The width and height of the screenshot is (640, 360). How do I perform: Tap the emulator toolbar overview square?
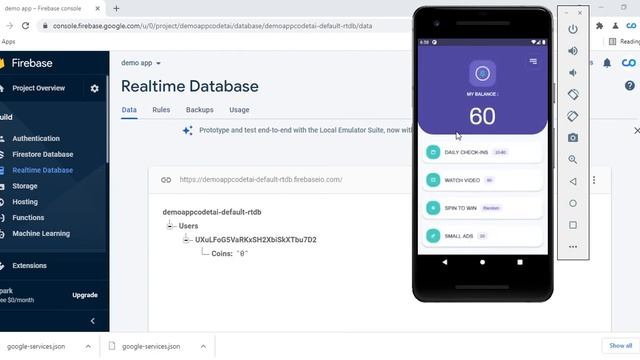tap(573, 225)
